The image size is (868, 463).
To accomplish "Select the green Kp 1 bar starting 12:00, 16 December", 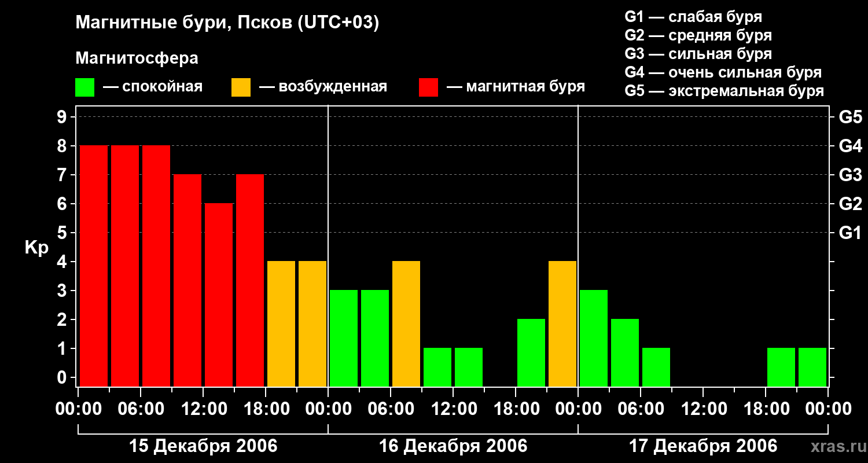I will pyautogui.click(x=469, y=368).
